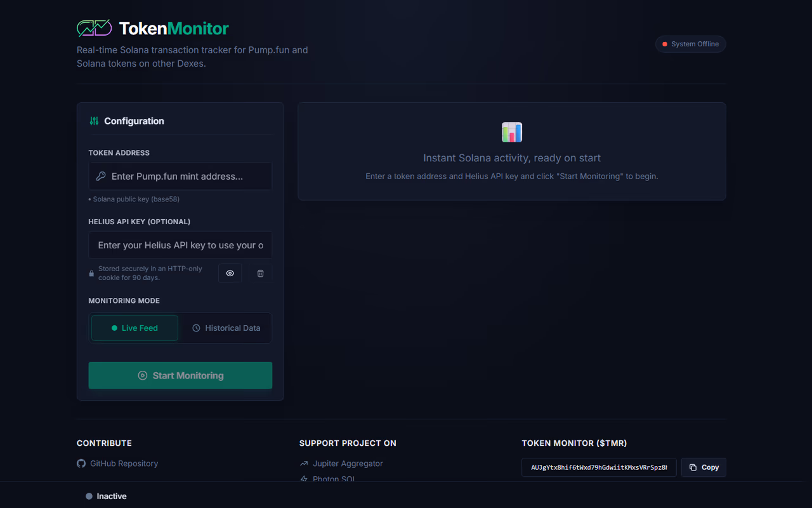This screenshot has width=812, height=508.
Task: Select Live Feed monitoring mode
Action: pyautogui.click(x=134, y=328)
